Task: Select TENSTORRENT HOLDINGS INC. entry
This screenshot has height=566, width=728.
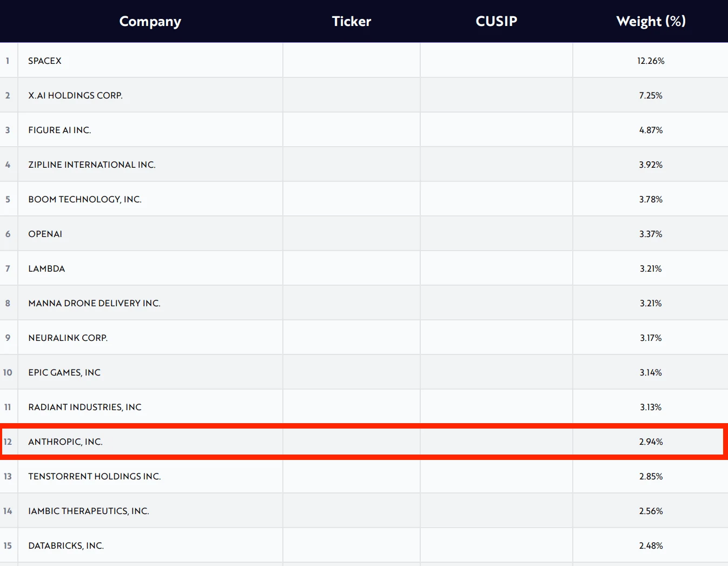Action: click(x=95, y=476)
